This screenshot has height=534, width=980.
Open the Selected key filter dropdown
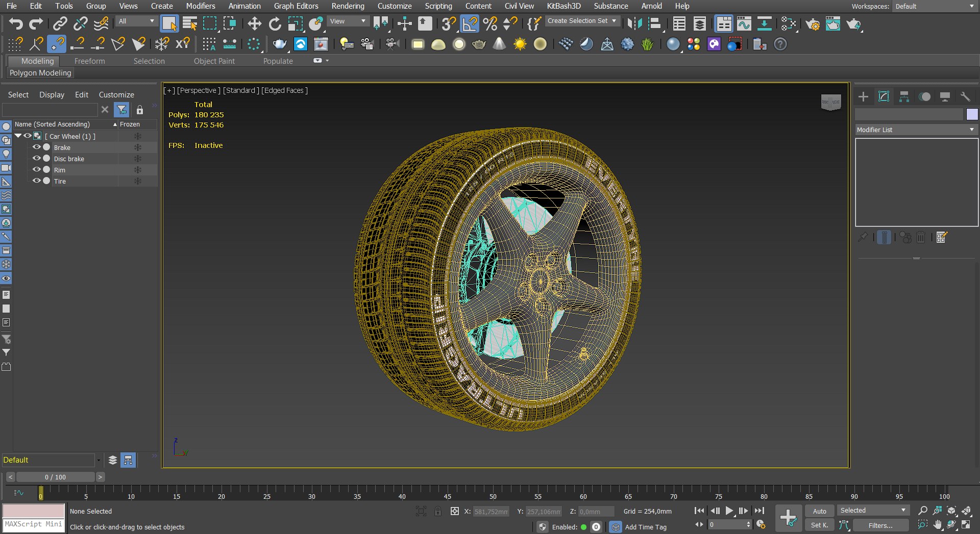[x=873, y=511]
